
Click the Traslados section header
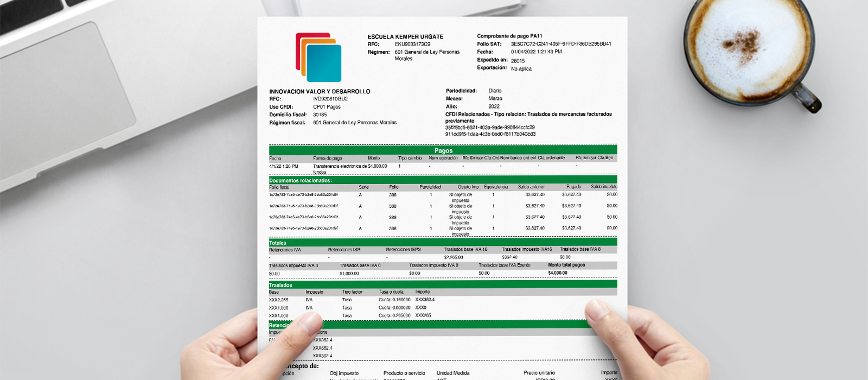280,285
